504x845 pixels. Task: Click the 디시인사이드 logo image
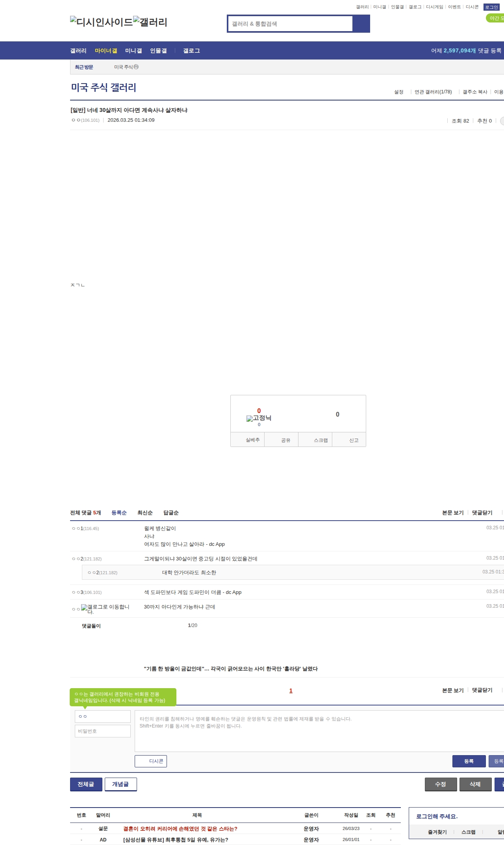click(x=101, y=22)
